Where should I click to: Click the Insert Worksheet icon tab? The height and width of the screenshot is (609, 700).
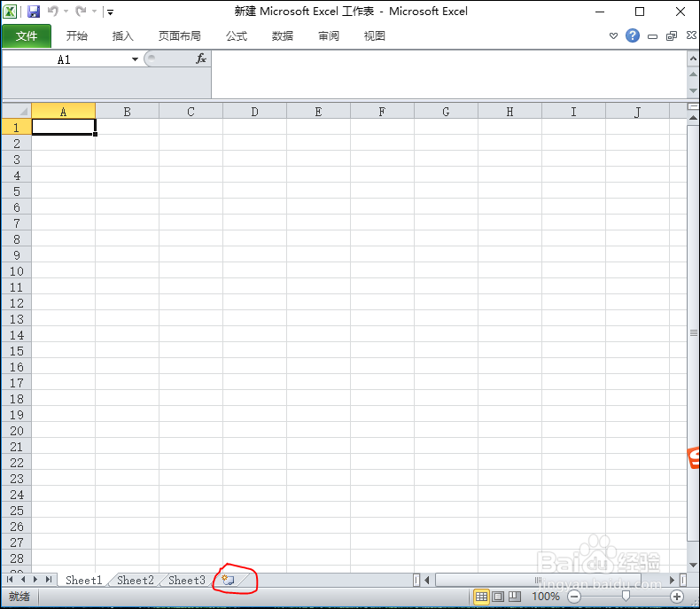pyautogui.click(x=228, y=580)
